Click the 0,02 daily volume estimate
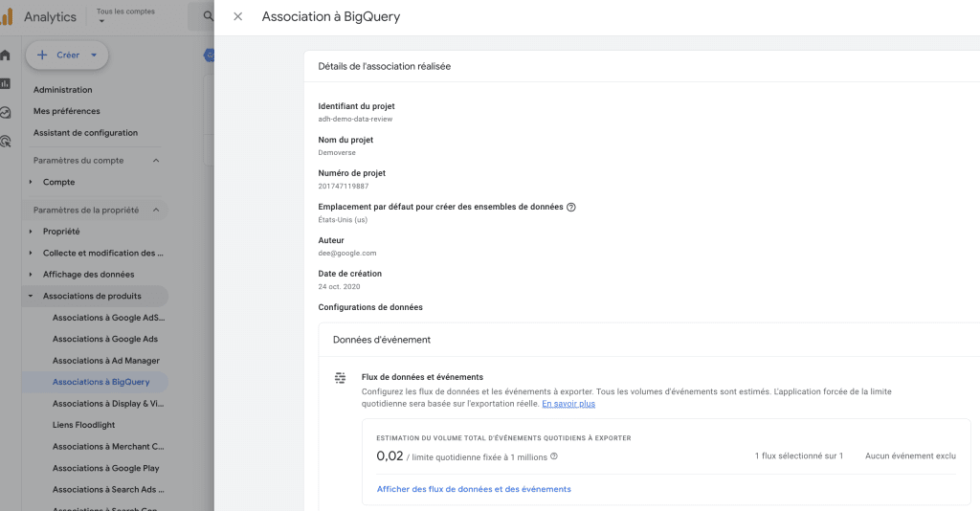The height and width of the screenshot is (511, 980). click(390, 456)
